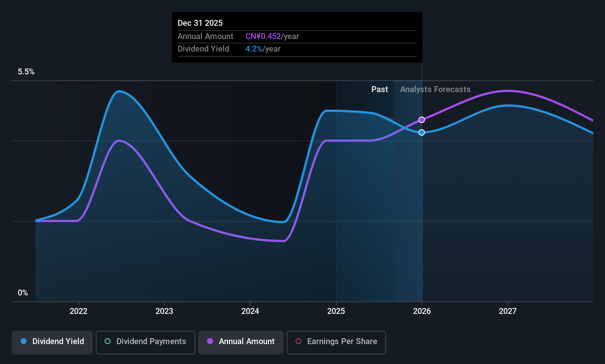Click the CN¥0.452/year tooltip value
The height and width of the screenshot is (364, 605).
[272, 36]
